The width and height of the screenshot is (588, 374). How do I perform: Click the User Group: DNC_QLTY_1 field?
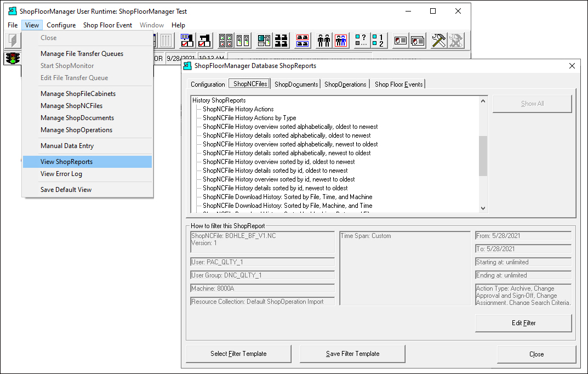[262, 275]
